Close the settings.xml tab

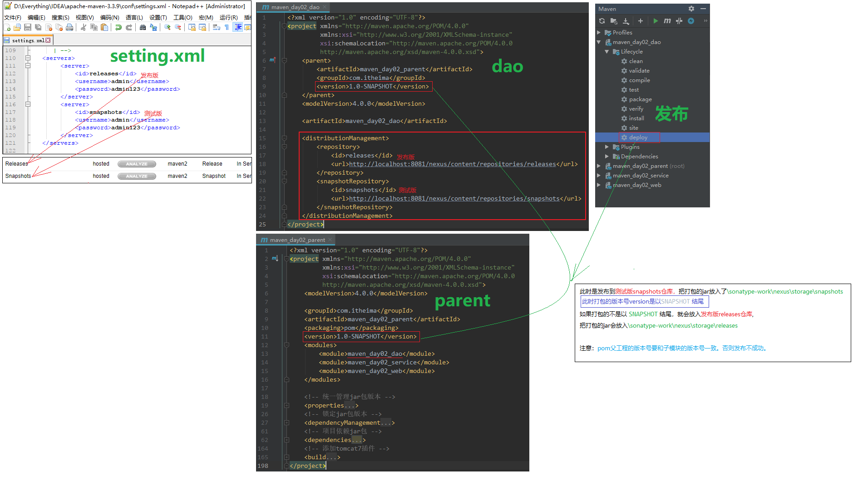(x=48, y=40)
